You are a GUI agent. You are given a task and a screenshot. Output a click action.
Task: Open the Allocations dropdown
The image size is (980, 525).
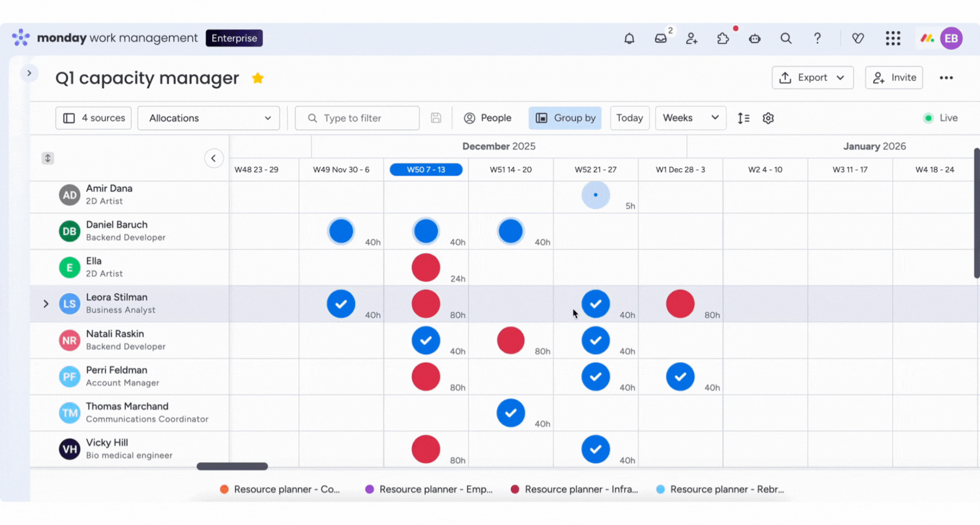tap(209, 118)
